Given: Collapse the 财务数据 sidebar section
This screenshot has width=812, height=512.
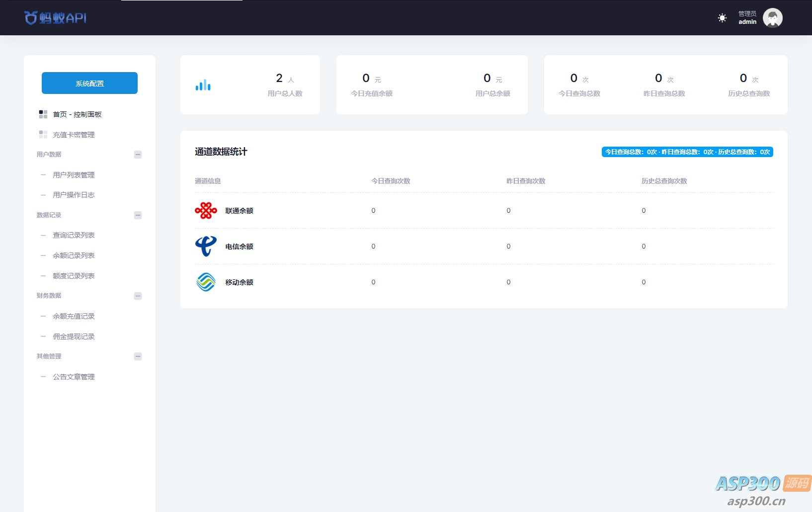Looking at the screenshot, I should pos(138,296).
